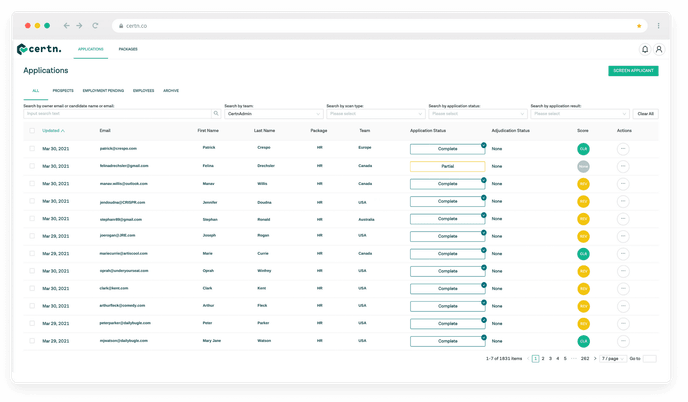Viewport: 688px width, 402px height.
Task: Click the browser back arrow
Action: [66, 25]
